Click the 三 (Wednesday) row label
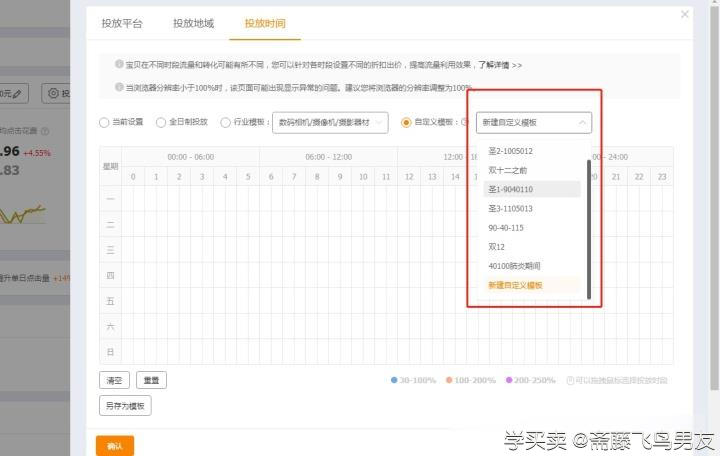 click(x=110, y=250)
